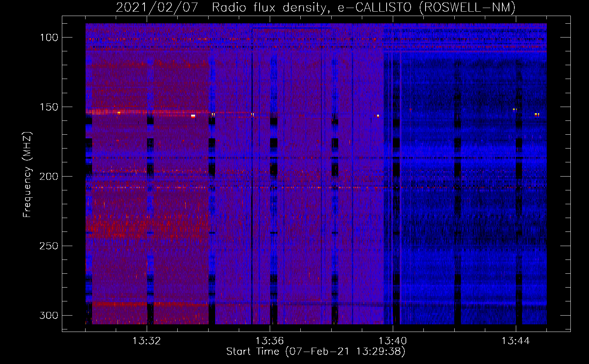The image size is (589, 364).
Task: Click the 100 frequency tick label
Action: 49,37
